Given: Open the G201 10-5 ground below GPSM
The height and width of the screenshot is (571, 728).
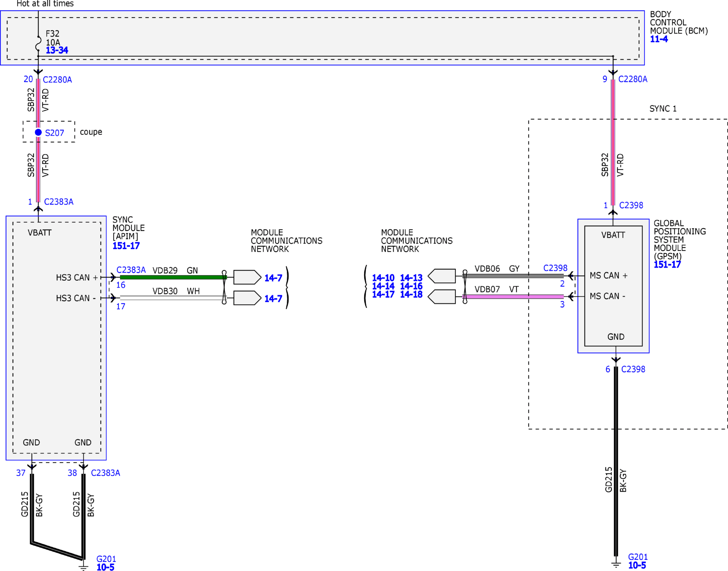Looking at the screenshot, I should pos(637,561).
